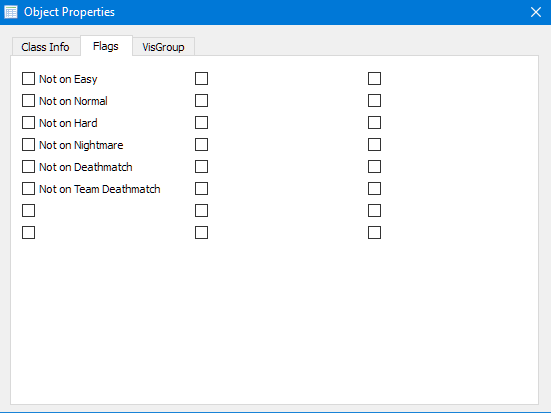The height and width of the screenshot is (413, 551).
Task: Check the last unlabeled checkbox in first column
Action: (28, 233)
